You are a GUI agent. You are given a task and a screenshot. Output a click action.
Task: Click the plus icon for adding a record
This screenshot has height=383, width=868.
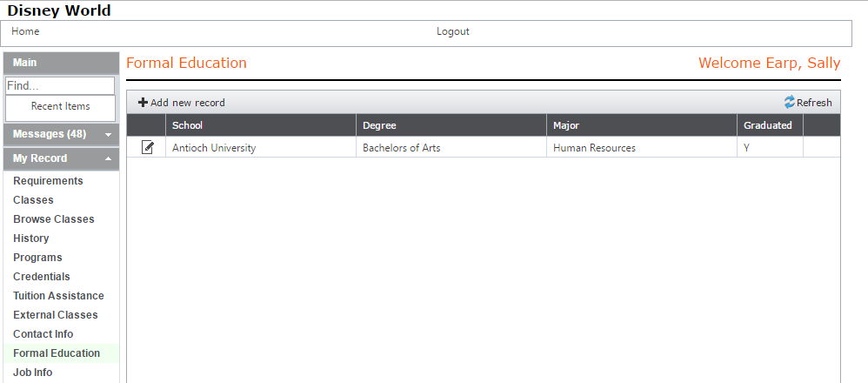[144, 103]
